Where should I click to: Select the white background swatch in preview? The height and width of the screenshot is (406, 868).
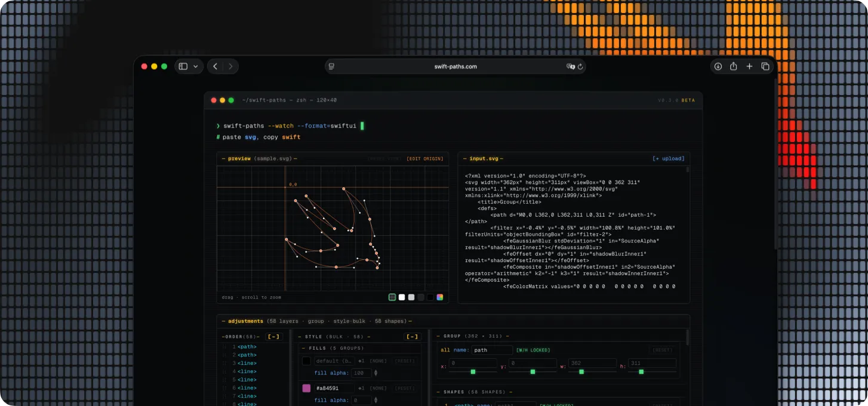pyautogui.click(x=402, y=297)
